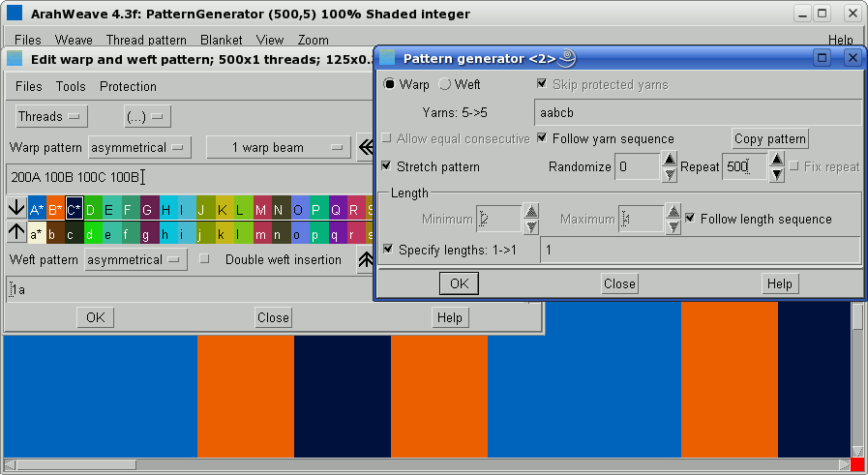Select weft yarn color a*
The width and height of the screenshot is (868, 475).
tap(37, 232)
